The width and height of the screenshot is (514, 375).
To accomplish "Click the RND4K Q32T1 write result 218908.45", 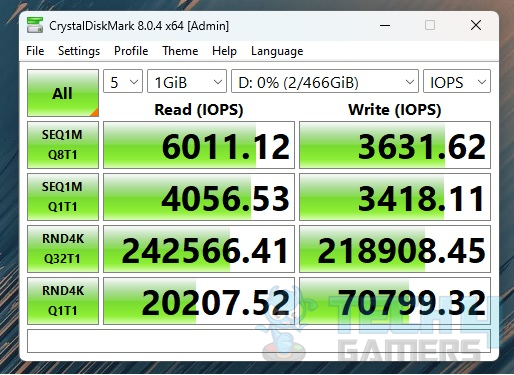I will tap(395, 249).
